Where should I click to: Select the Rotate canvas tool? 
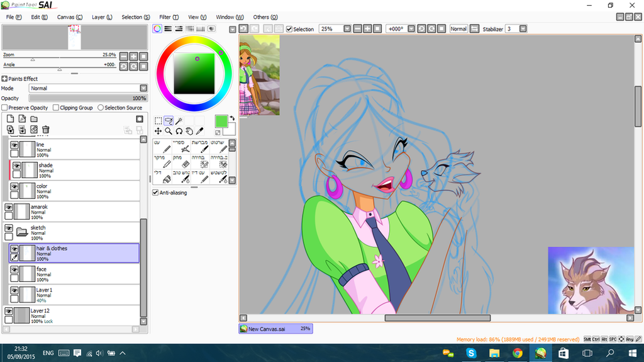point(179,131)
